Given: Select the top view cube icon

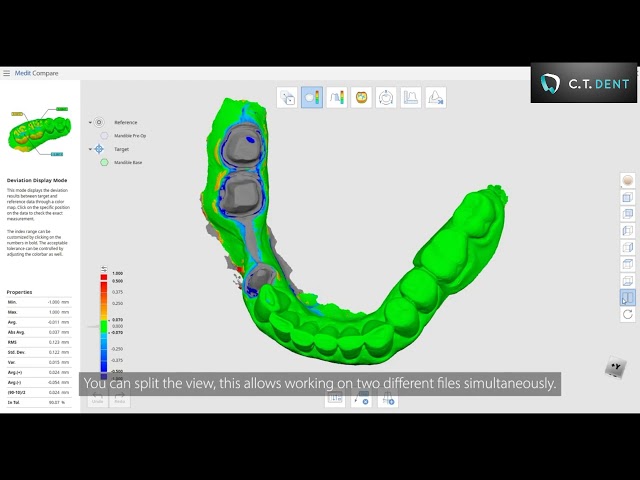Looking at the screenshot, I should (627, 264).
